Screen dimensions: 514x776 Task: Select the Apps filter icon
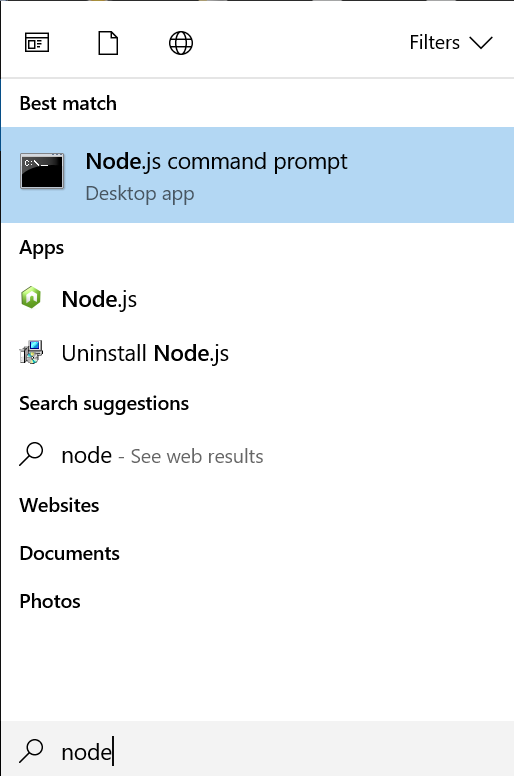coord(37,43)
